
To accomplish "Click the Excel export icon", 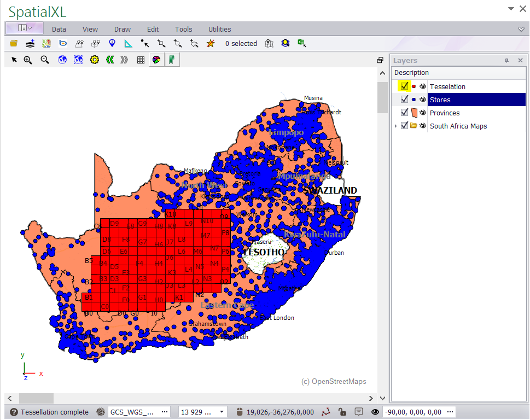I will (301, 43).
